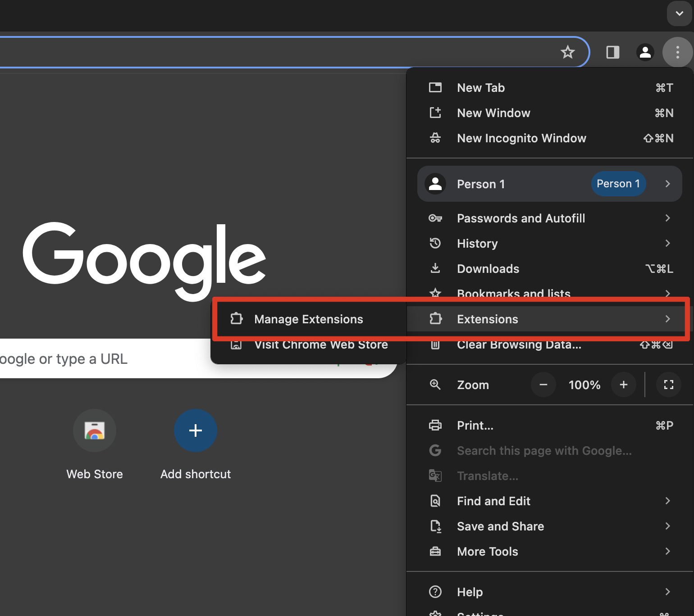Viewport: 694px width, 616px height.
Task: Click the bookmark star icon in address bar
Action: point(567,52)
